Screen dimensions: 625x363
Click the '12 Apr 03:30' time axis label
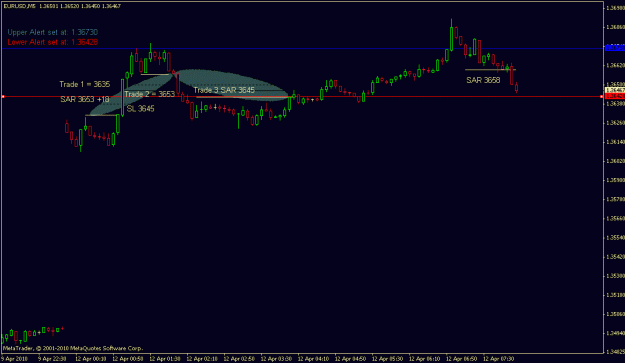point(276,359)
